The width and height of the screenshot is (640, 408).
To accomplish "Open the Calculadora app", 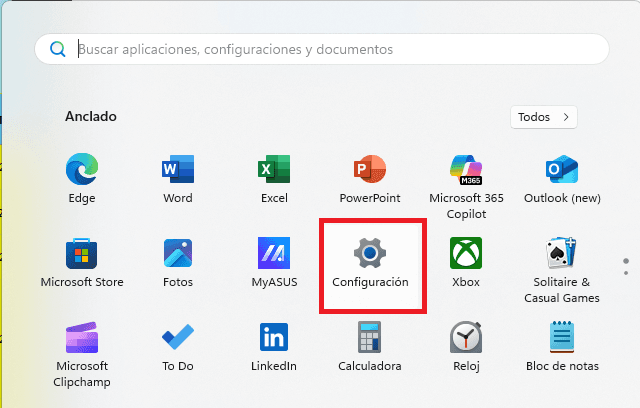I will coord(370,346).
